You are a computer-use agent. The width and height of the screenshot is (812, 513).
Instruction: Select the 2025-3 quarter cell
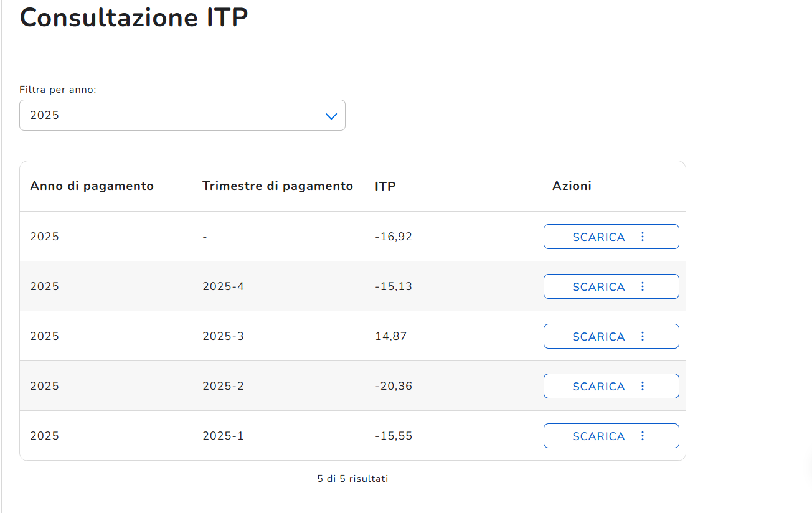pos(223,337)
